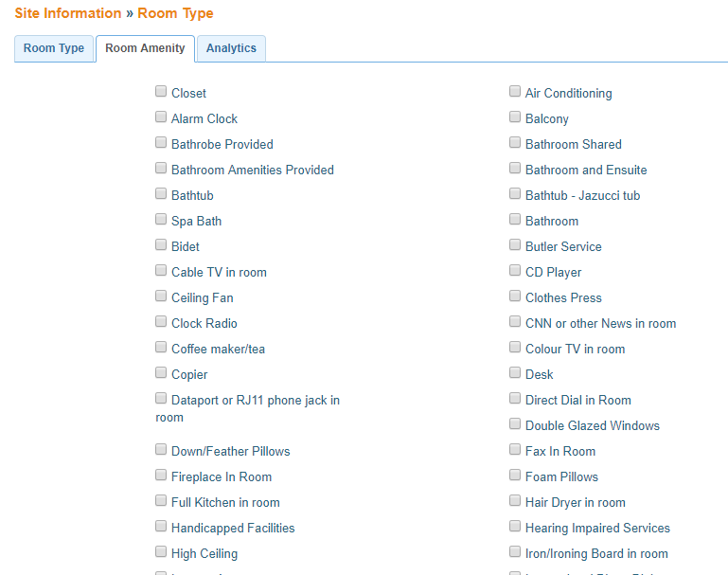This screenshot has width=728, height=575.
Task: Select the Ceiling Fan checkbox
Action: [x=161, y=296]
